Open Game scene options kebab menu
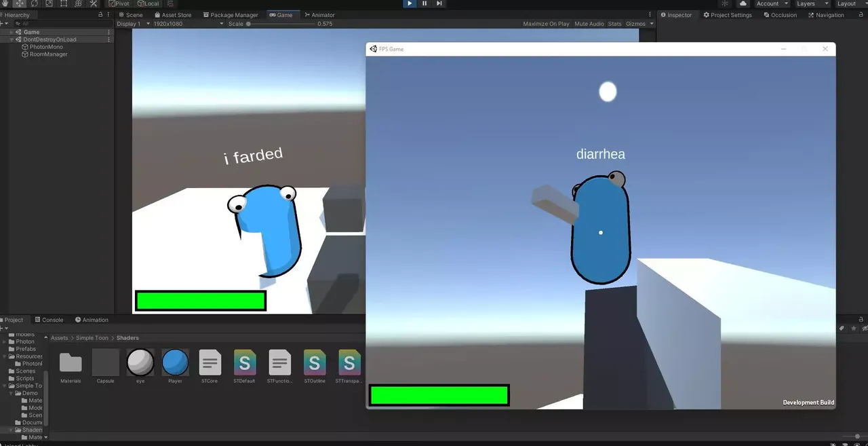This screenshot has height=446, width=868. [109, 32]
